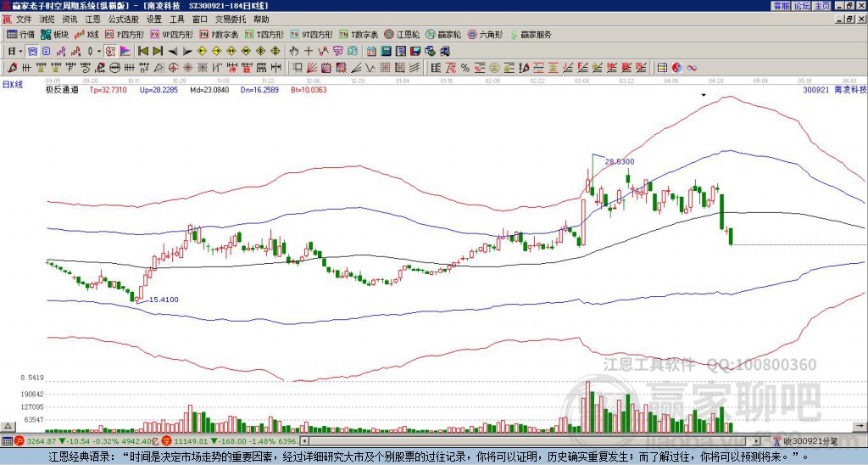This screenshot has height=465, width=868.
Task: Click the up-triangle button beside volume panel
Action: (x=8, y=426)
